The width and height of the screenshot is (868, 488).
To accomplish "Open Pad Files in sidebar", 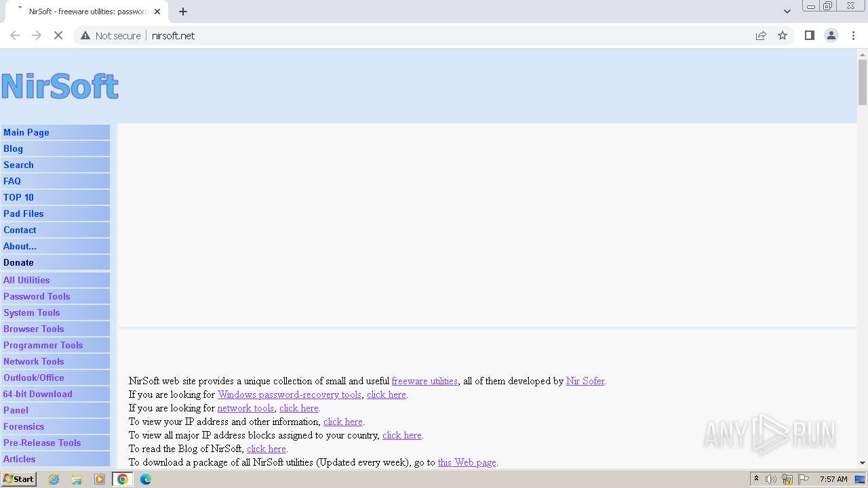I will (55, 213).
